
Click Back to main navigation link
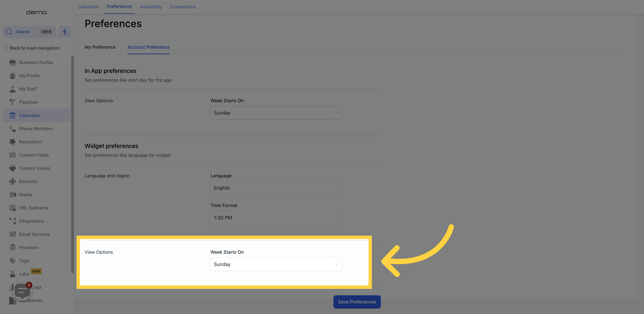(35, 48)
